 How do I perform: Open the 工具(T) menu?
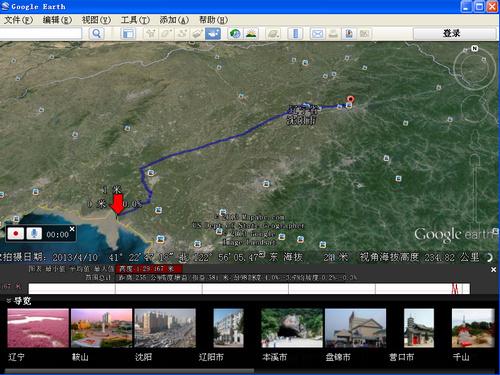(x=135, y=20)
